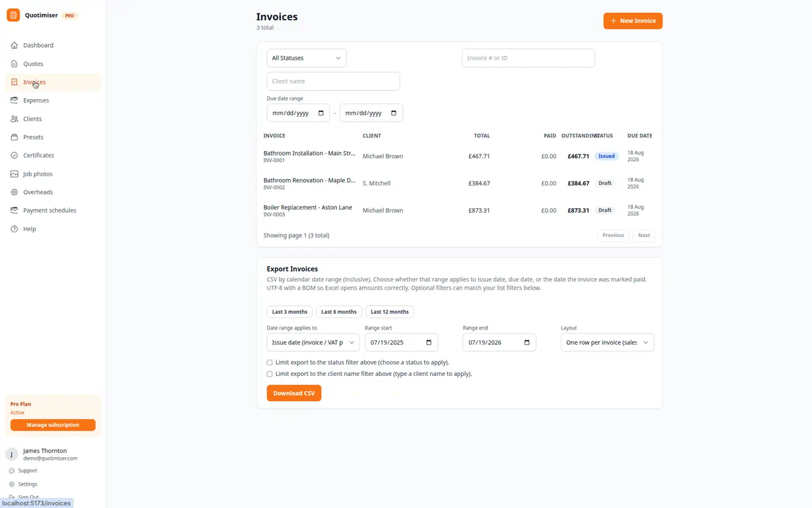Image resolution: width=812 pixels, height=508 pixels.
Task: Open calendar picker for due date start
Action: [321, 113]
